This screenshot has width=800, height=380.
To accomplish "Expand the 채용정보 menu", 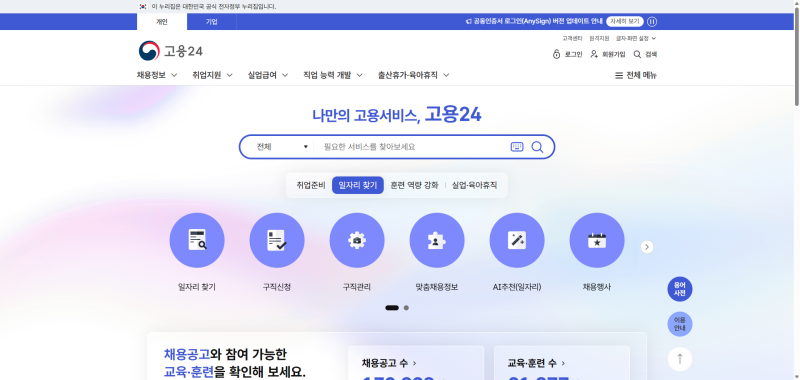I will [157, 75].
